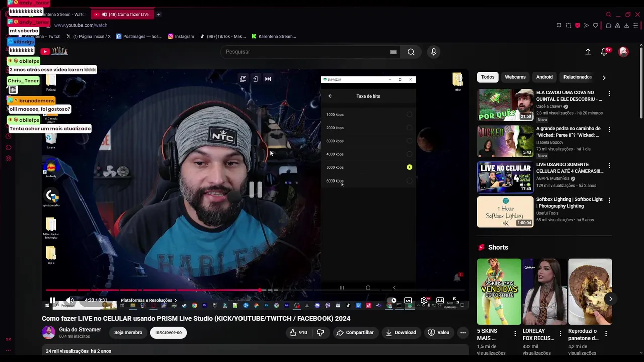Open Opera GX sidebar settings gear
644x362 pixels.
(x=8, y=158)
